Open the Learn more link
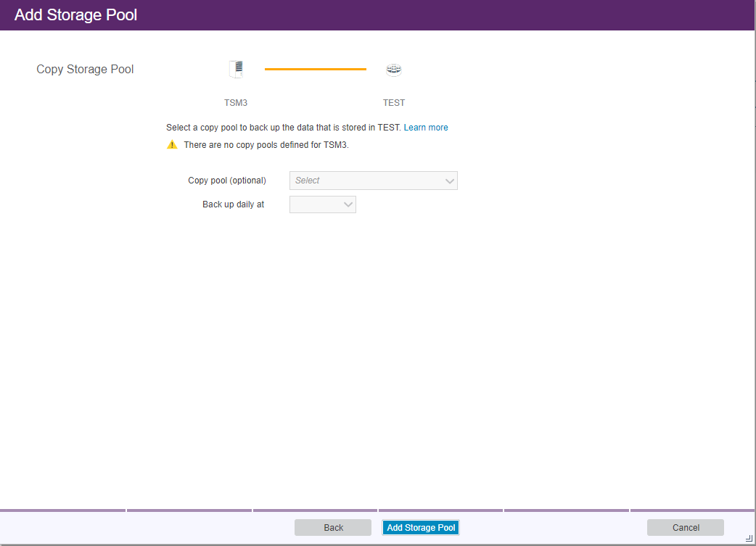This screenshot has height=546, width=756. pyautogui.click(x=426, y=128)
